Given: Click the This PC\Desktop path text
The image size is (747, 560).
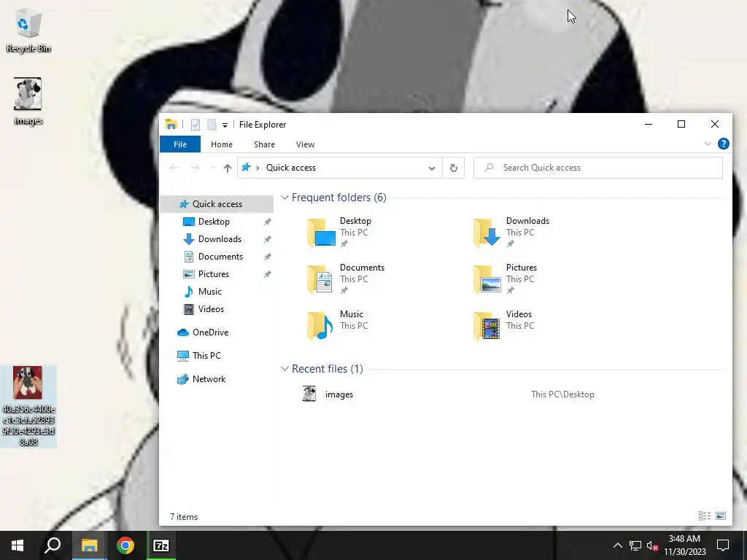Looking at the screenshot, I should pyautogui.click(x=562, y=394).
